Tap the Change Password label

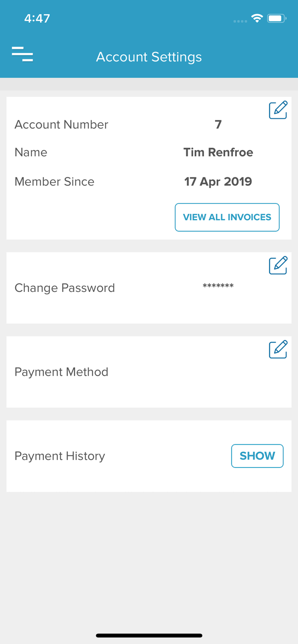[x=65, y=288]
